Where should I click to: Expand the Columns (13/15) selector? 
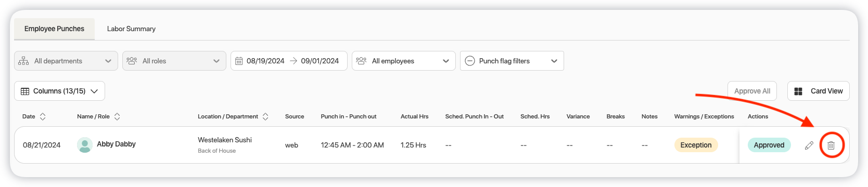59,91
